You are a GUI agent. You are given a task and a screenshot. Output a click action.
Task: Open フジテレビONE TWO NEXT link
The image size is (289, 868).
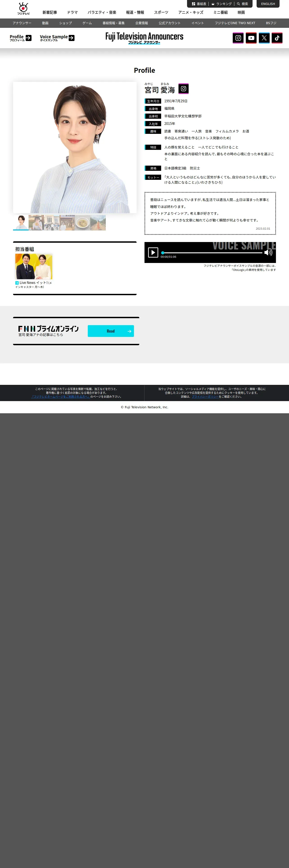click(235, 23)
